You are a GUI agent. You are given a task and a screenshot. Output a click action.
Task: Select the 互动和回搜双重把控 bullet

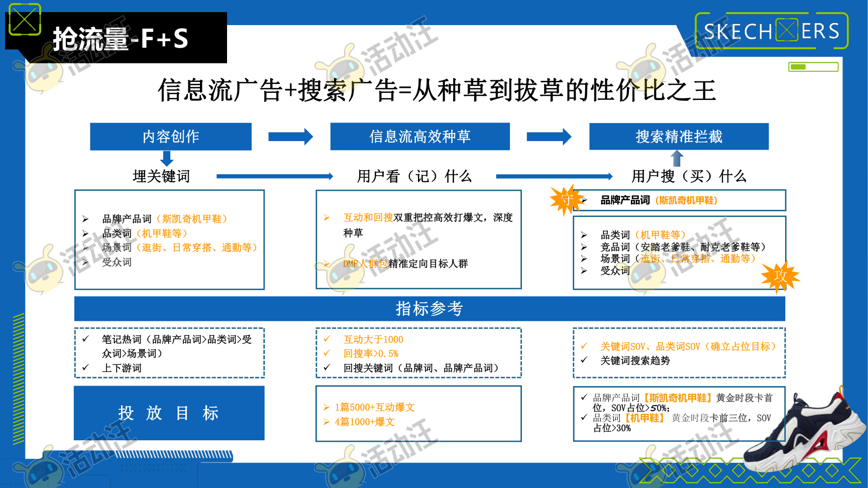[428, 225]
